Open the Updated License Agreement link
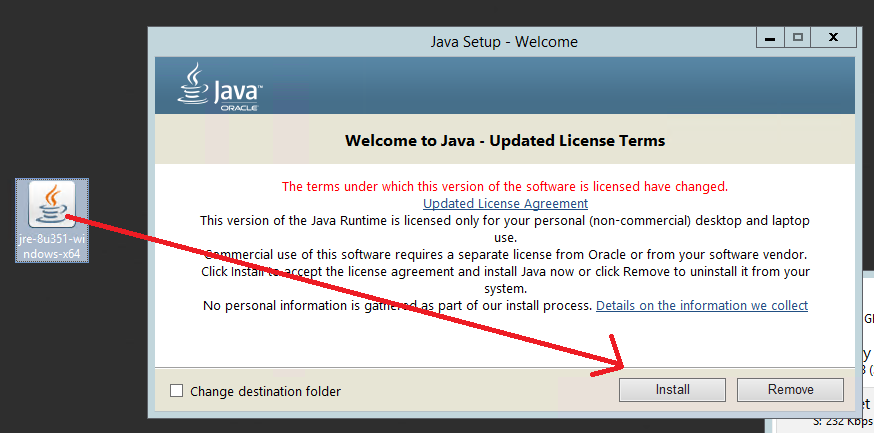Viewport: 874px width, 433px height. 505,203
